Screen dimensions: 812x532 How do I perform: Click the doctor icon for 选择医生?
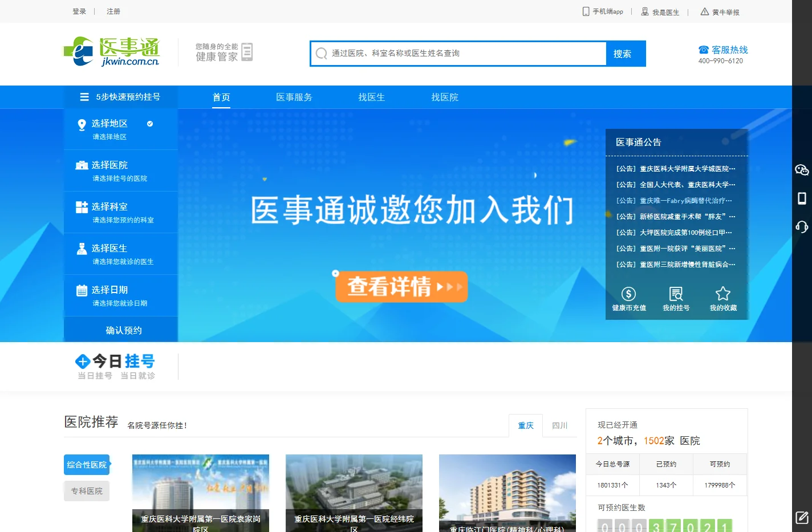tap(82, 249)
